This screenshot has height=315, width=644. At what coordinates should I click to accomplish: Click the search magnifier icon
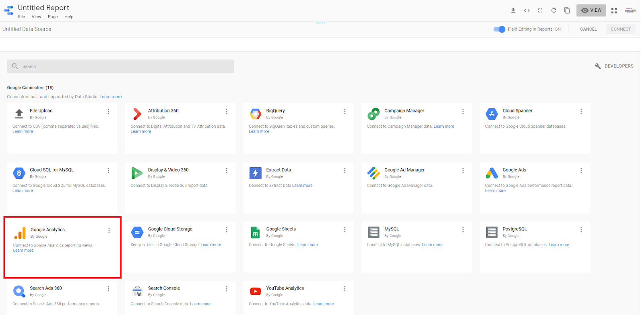coord(15,66)
